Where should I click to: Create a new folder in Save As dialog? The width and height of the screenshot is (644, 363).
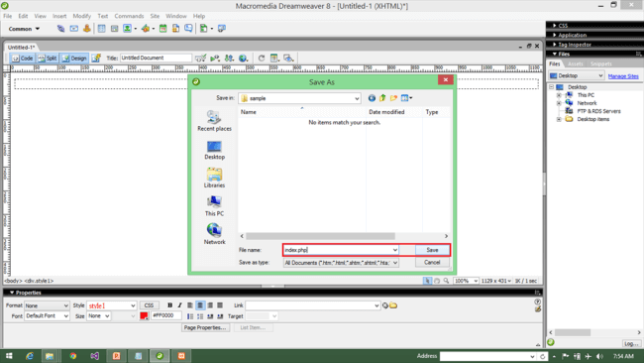pyautogui.click(x=394, y=98)
